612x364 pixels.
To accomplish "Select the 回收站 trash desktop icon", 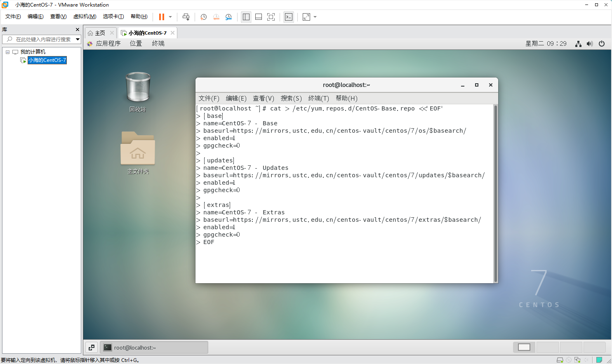I will click(x=138, y=92).
